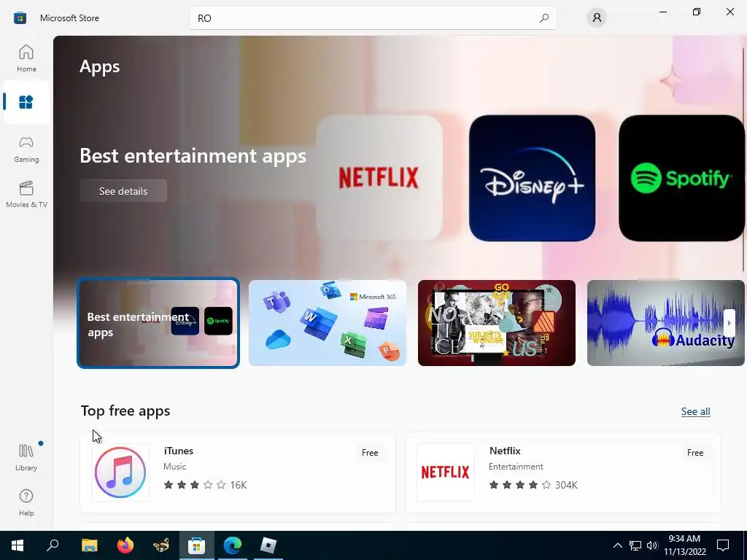
Task: Click Best entertainment apps headline text
Action: pos(193,156)
